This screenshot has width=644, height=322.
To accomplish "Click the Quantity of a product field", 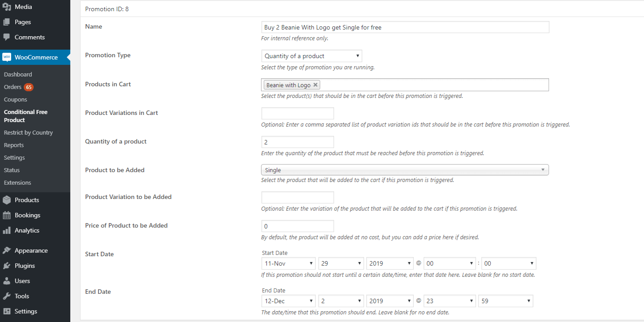I will pos(297,142).
